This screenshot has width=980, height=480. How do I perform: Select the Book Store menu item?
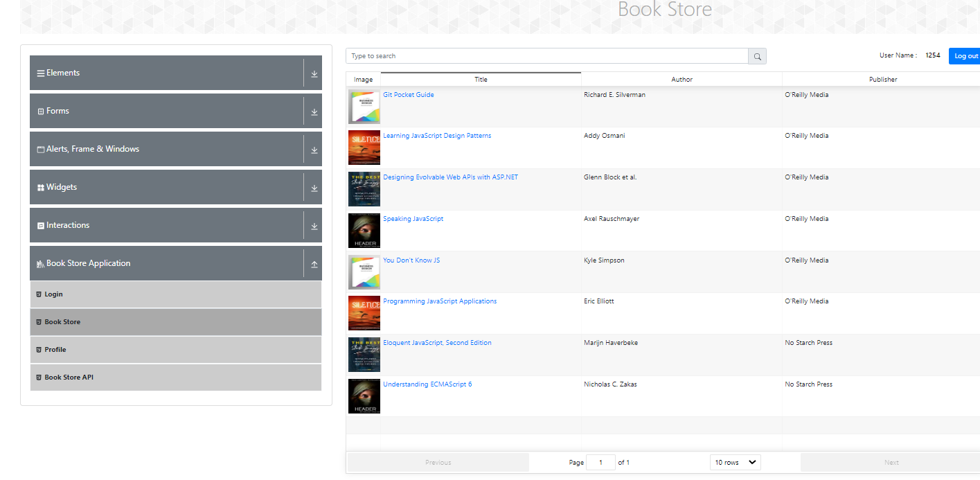pos(176,322)
